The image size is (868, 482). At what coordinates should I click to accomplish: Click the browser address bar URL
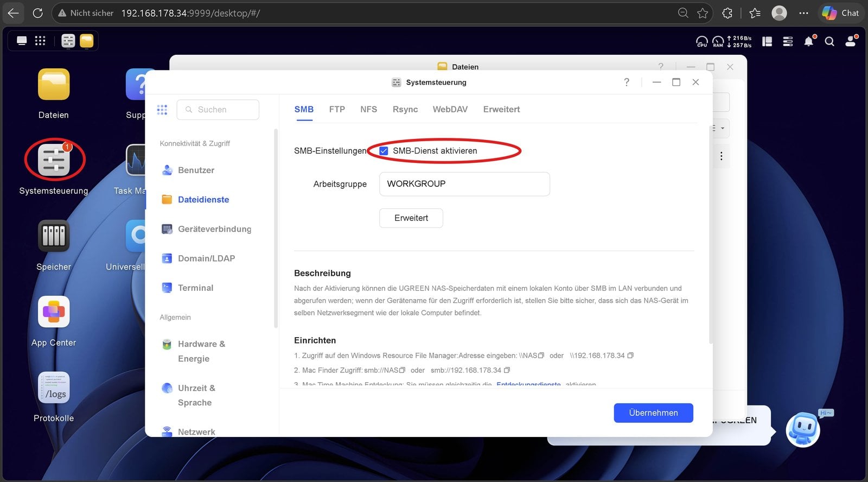point(190,13)
